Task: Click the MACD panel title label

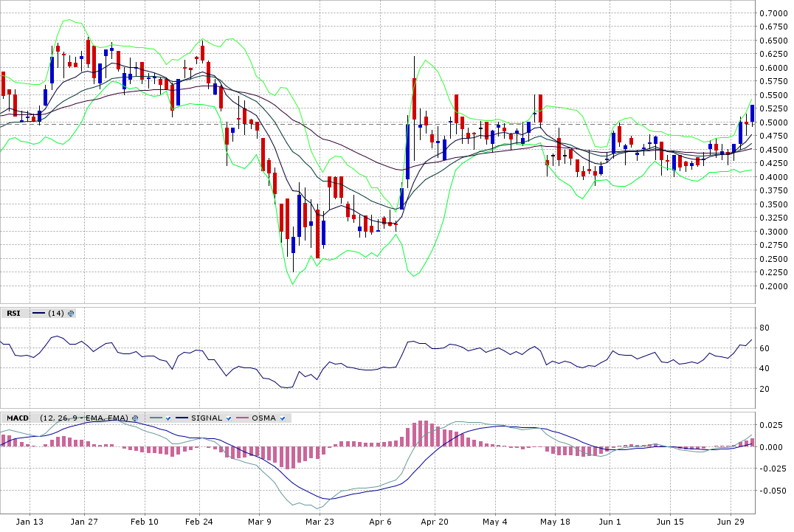Action: [x=17, y=418]
